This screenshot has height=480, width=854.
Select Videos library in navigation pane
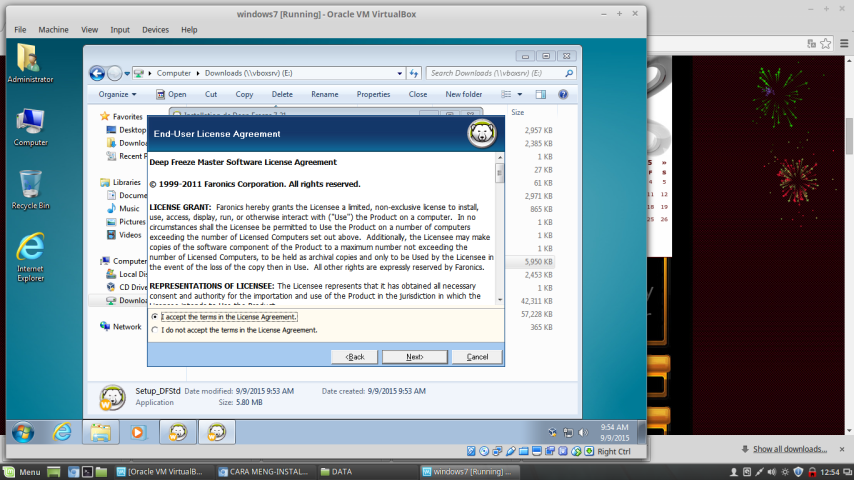[x=130, y=235]
